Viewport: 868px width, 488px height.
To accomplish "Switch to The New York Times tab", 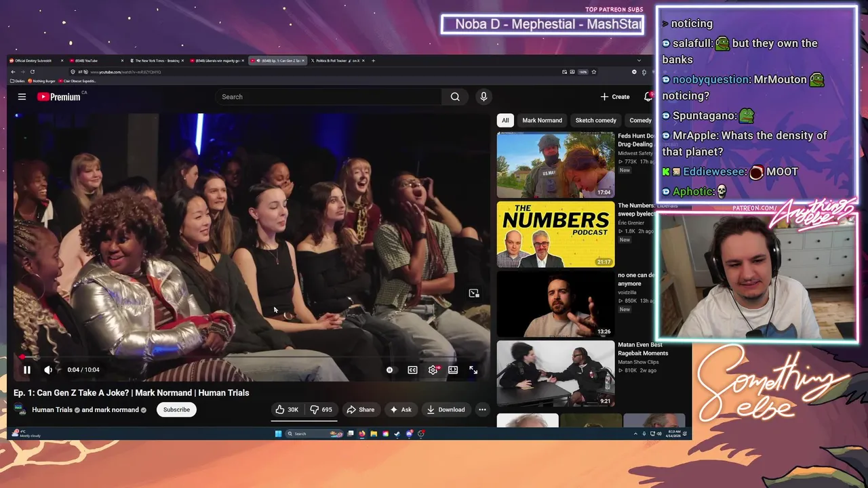I will coord(155,61).
